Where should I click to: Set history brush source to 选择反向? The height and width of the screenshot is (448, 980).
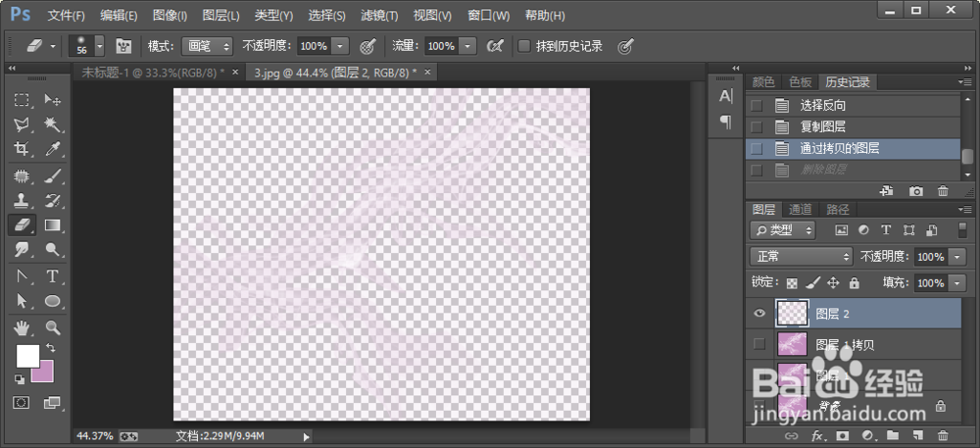(x=757, y=106)
